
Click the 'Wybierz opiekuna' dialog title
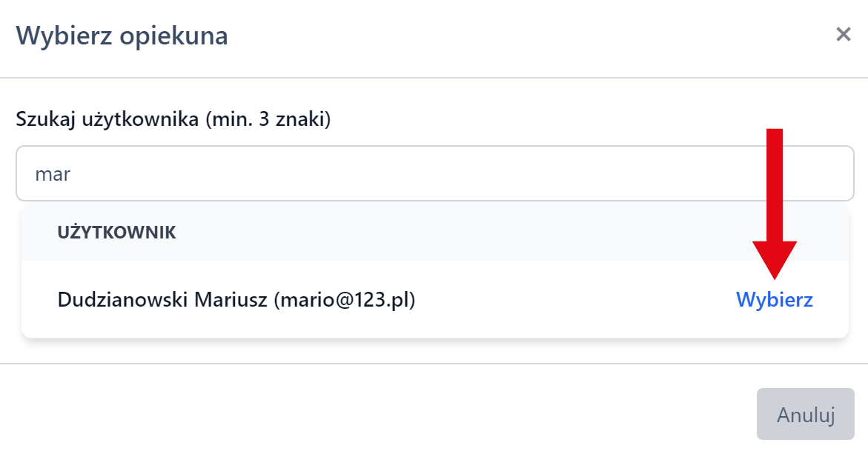[122, 36]
